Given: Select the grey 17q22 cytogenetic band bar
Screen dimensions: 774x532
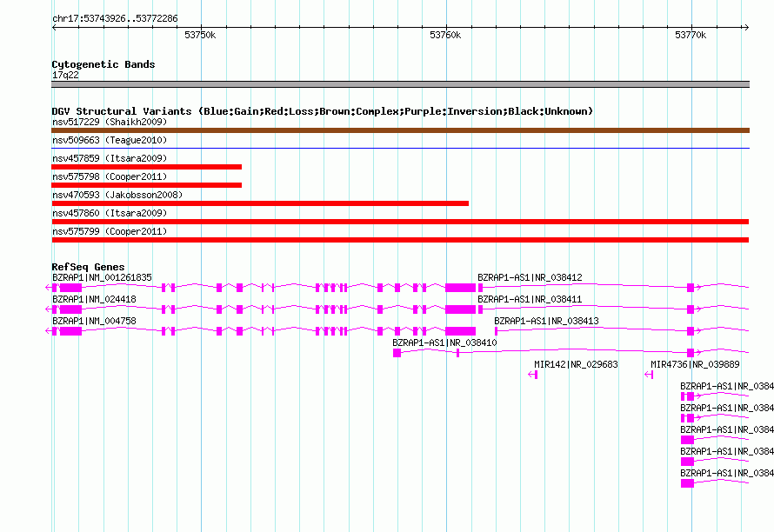Looking at the screenshot, I should 400,84.
